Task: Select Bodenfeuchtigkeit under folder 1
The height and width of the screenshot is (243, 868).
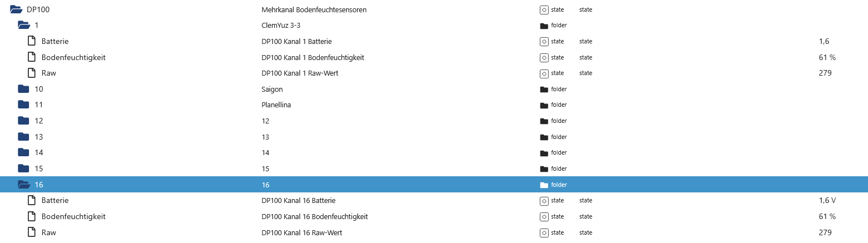Action: coord(74,57)
